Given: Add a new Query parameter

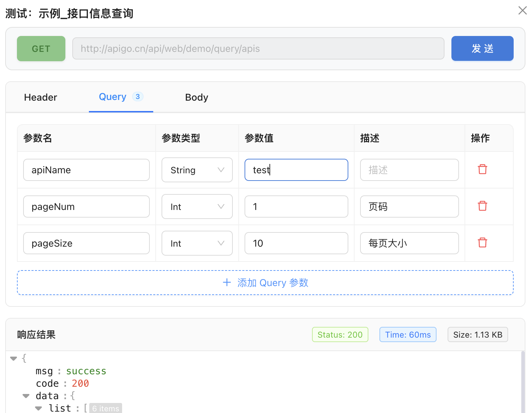Looking at the screenshot, I should (x=265, y=283).
